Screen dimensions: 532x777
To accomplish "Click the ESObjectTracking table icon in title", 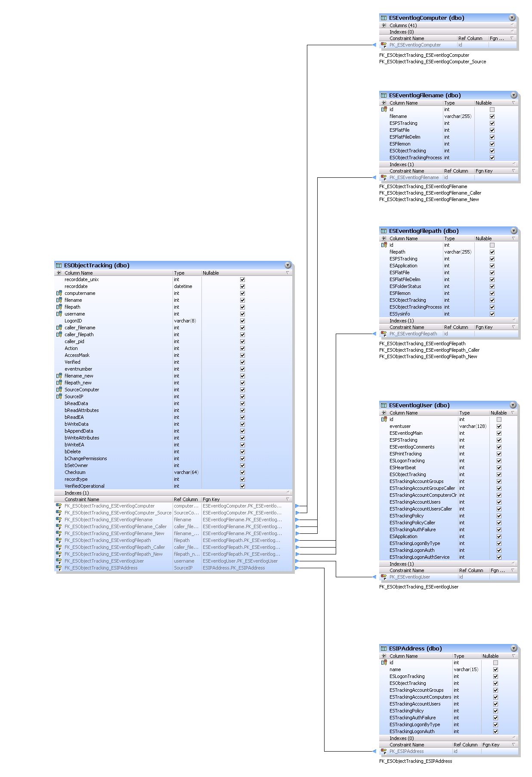I will click(59, 266).
